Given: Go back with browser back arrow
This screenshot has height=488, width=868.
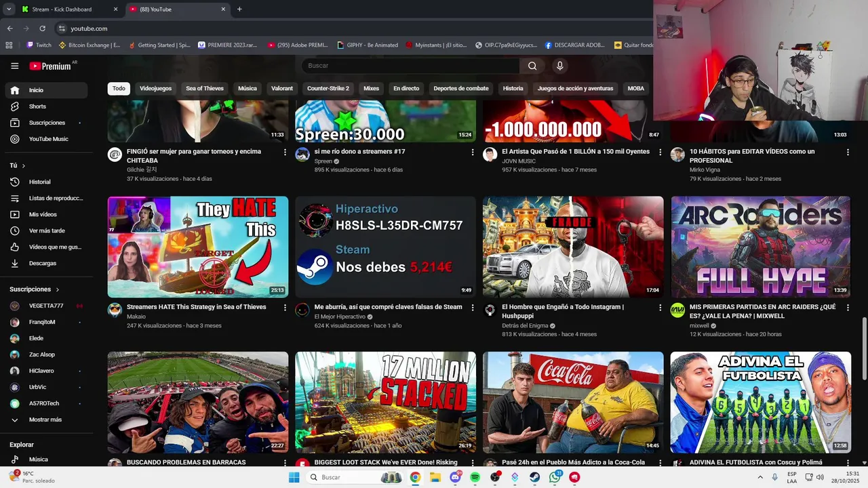Looking at the screenshot, I should [x=9, y=28].
